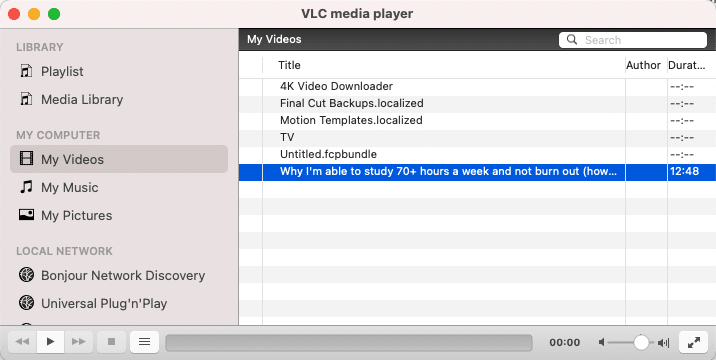This screenshot has width=716, height=360.
Task: Stop playback with the stop button
Action: 111,342
